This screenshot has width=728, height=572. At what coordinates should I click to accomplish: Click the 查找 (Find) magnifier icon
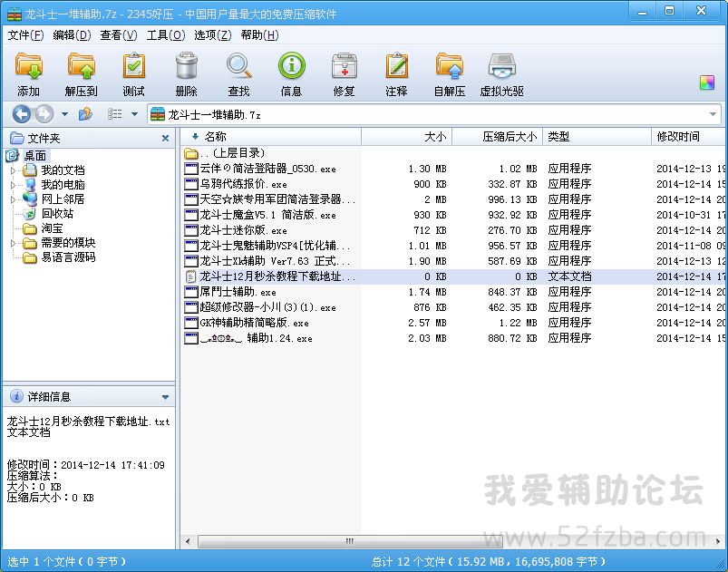[x=238, y=66]
